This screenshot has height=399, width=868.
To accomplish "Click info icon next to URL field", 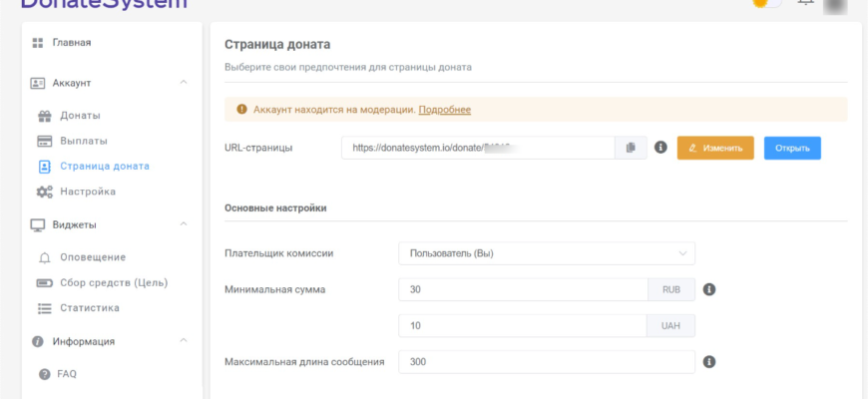I will tap(660, 148).
